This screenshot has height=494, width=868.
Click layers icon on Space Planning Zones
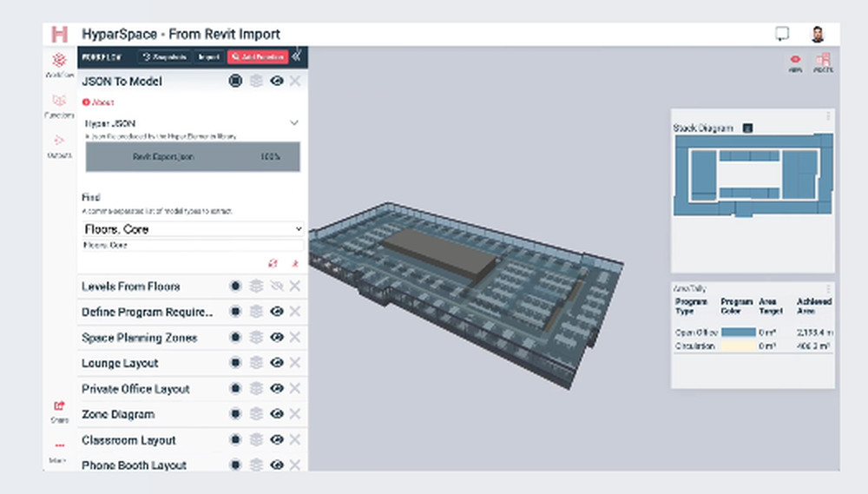[256, 337]
